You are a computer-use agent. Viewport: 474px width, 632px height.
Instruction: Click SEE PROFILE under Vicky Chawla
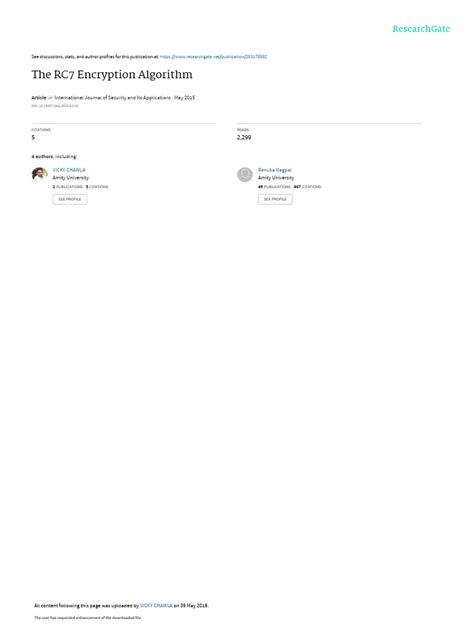(x=70, y=199)
